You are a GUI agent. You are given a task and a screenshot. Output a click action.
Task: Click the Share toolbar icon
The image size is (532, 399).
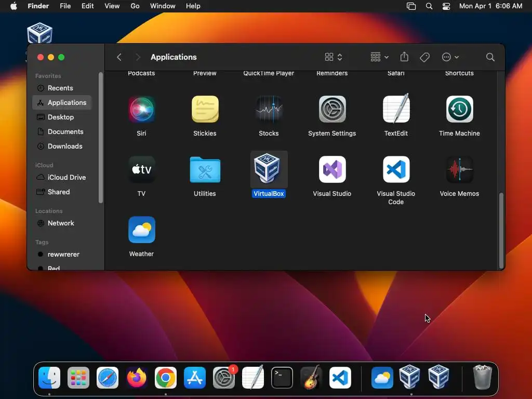404,57
